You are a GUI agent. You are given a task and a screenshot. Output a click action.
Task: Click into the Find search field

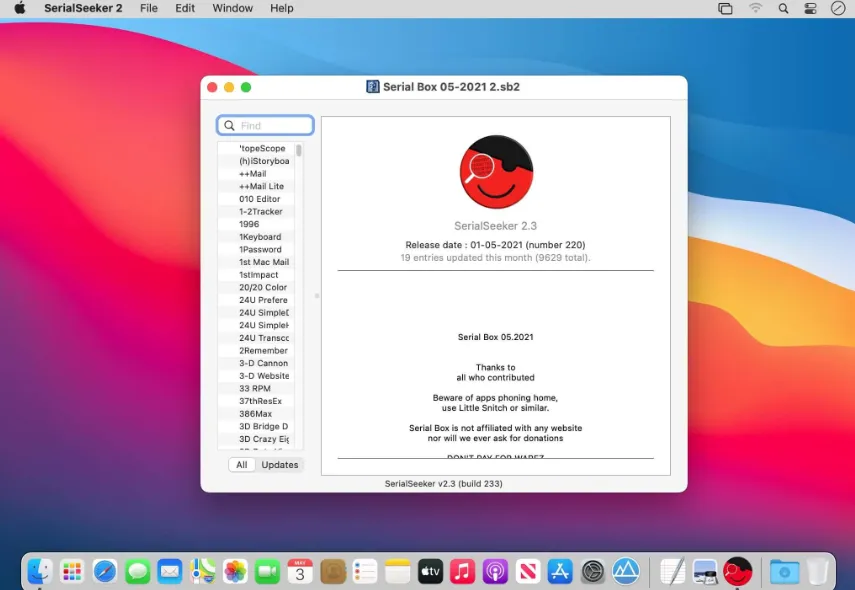click(266, 125)
